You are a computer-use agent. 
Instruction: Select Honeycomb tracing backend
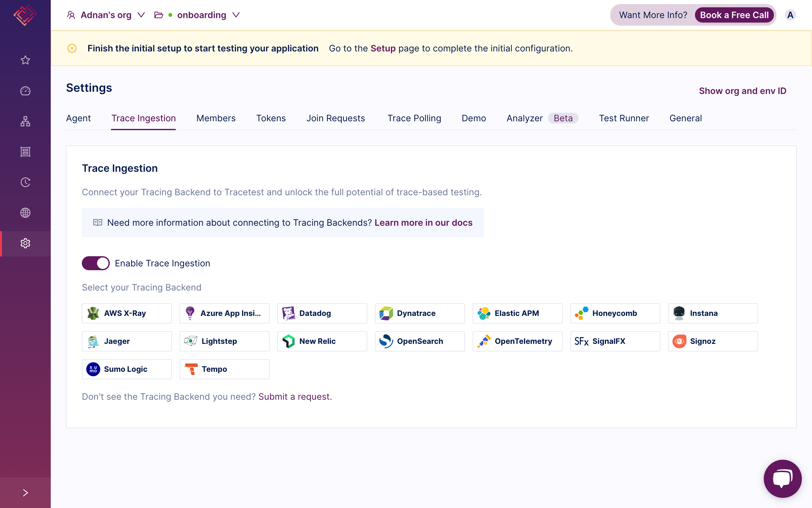pyautogui.click(x=615, y=313)
